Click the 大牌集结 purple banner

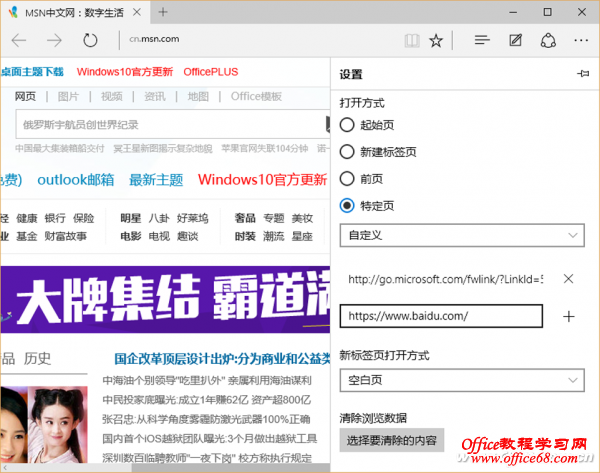coord(165,299)
